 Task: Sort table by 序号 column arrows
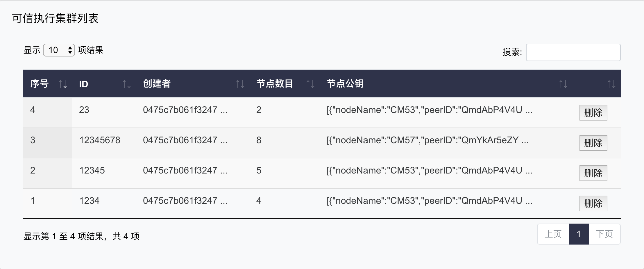pos(63,84)
